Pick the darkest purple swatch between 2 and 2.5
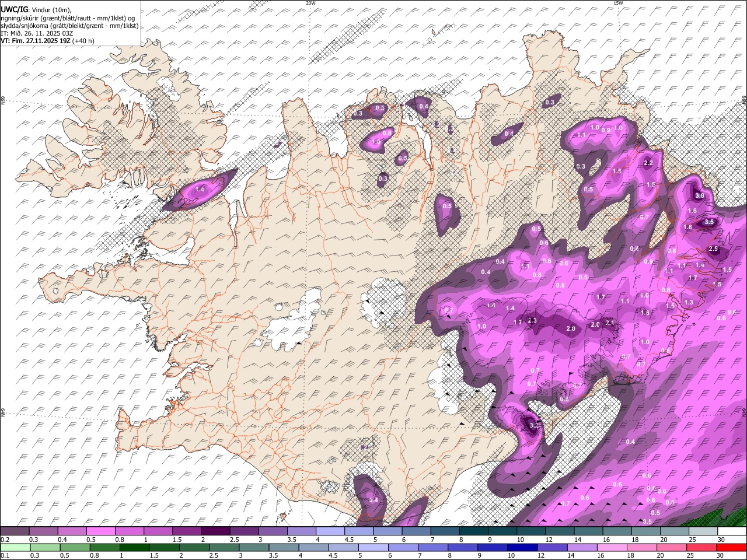The width and height of the screenshot is (747, 560). coord(216,531)
